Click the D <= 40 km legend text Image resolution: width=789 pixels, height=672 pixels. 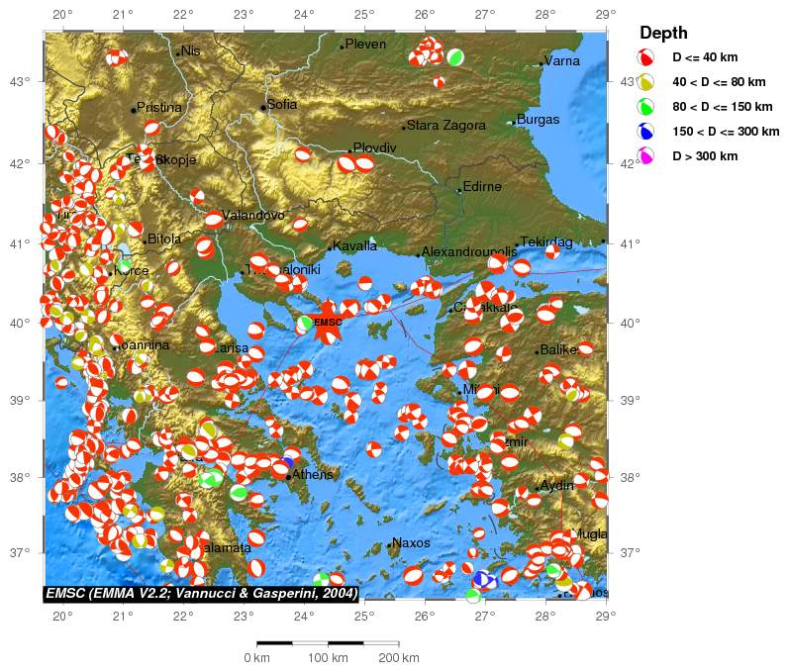point(704,58)
